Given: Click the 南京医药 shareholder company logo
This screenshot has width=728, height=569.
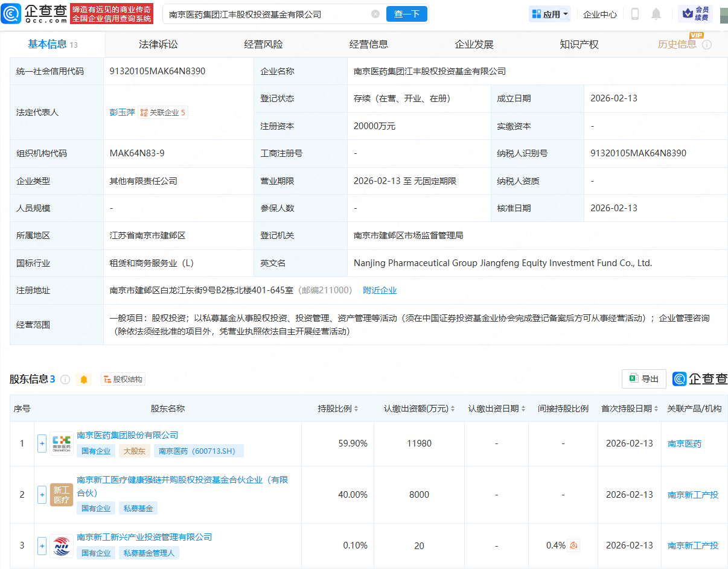Looking at the screenshot, I should [61, 443].
